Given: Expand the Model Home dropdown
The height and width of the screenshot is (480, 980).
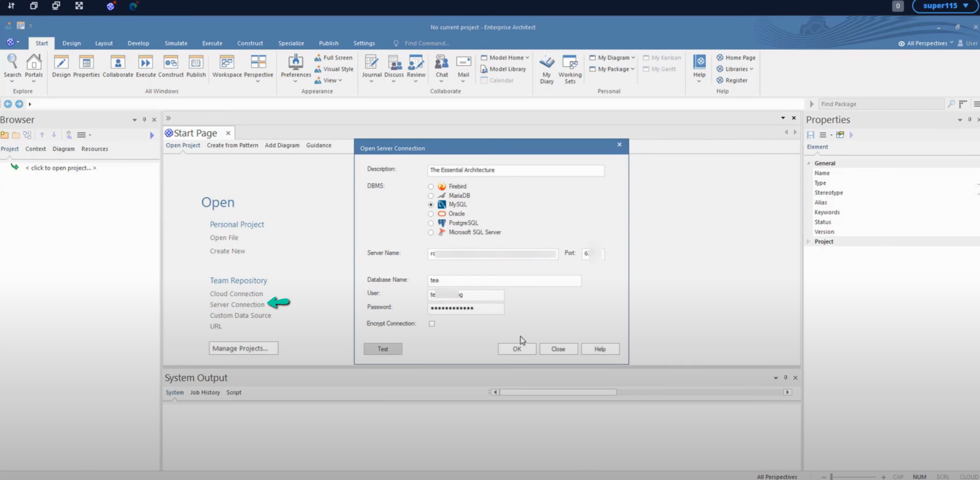Looking at the screenshot, I should pyautogui.click(x=527, y=58).
